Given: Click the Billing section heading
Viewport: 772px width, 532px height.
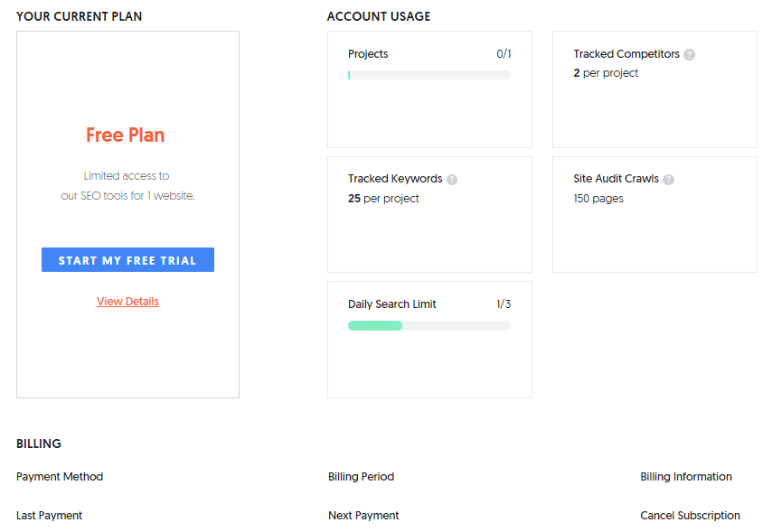Looking at the screenshot, I should (39, 443).
